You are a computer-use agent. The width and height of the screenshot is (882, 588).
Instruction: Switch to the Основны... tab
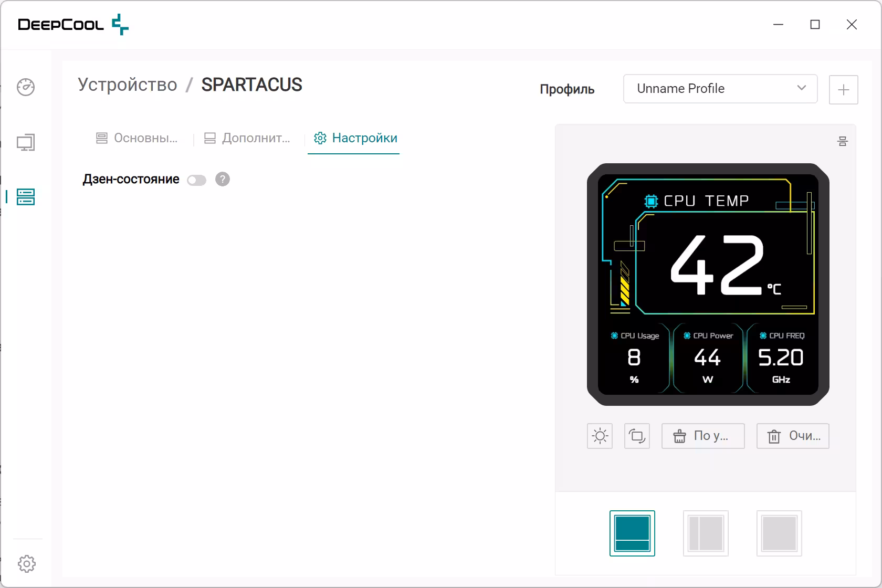coord(136,138)
